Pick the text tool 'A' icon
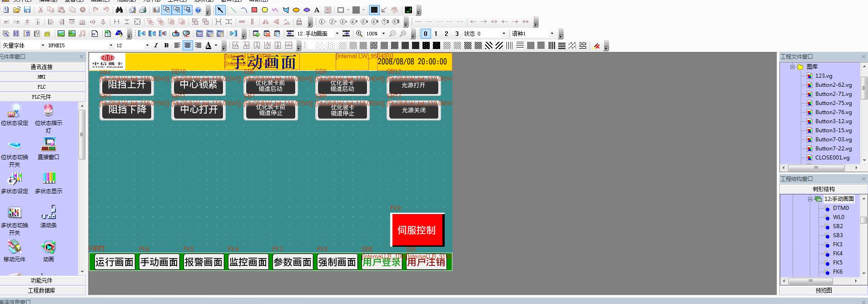868x304 pixels. click(x=317, y=10)
